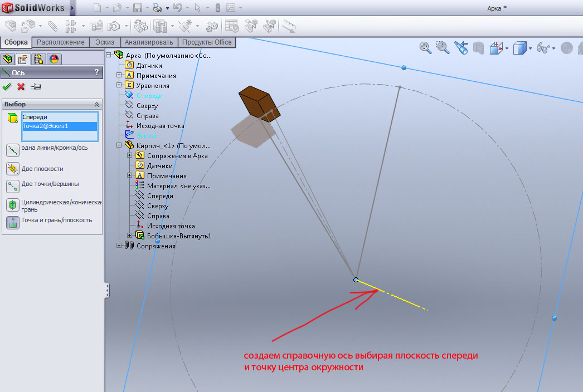The width and height of the screenshot is (583, 392).
Task: Click the Zoom to Fit magnifier icon
Action: (425, 48)
